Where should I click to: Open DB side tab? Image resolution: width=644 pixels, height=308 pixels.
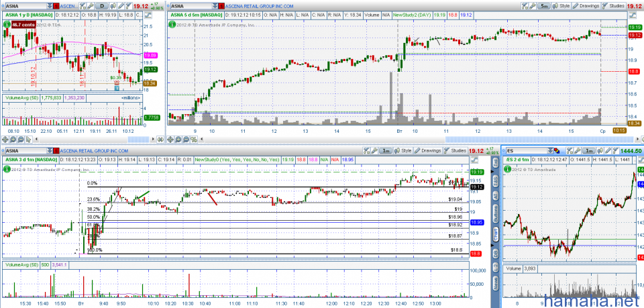tap(496, 254)
